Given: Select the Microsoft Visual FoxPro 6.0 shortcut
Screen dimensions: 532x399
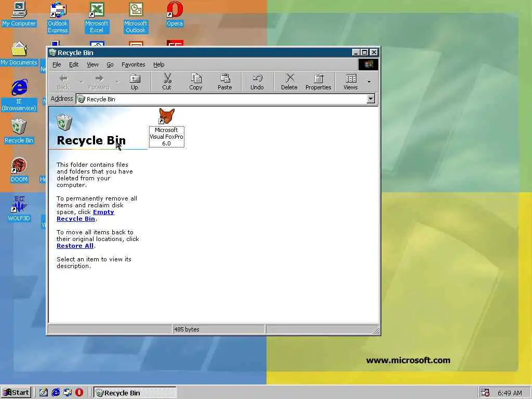Looking at the screenshot, I should coord(167,127).
